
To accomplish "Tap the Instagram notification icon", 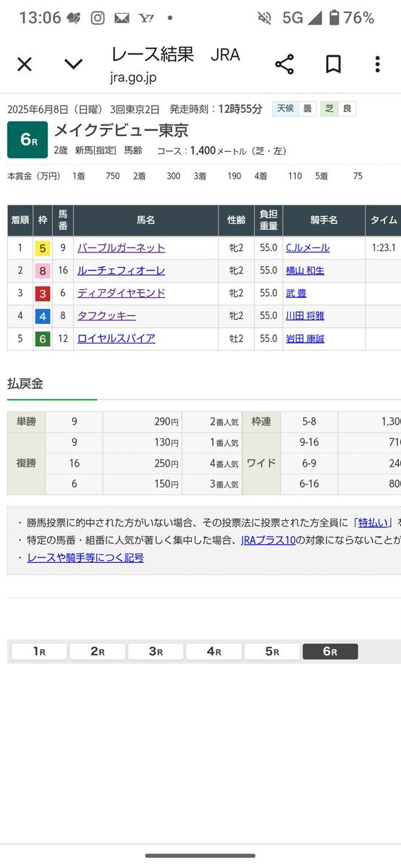I will pos(98,18).
